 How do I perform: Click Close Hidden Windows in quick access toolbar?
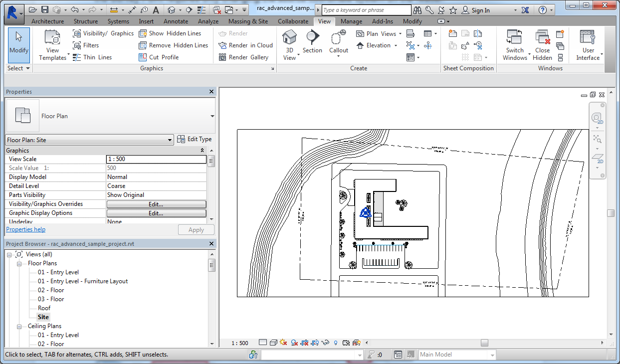tap(217, 10)
